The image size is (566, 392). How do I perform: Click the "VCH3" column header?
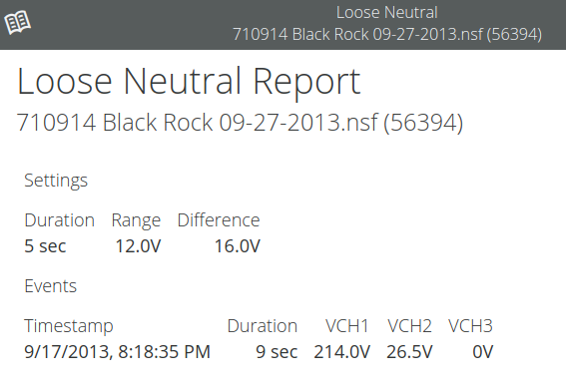click(x=470, y=326)
